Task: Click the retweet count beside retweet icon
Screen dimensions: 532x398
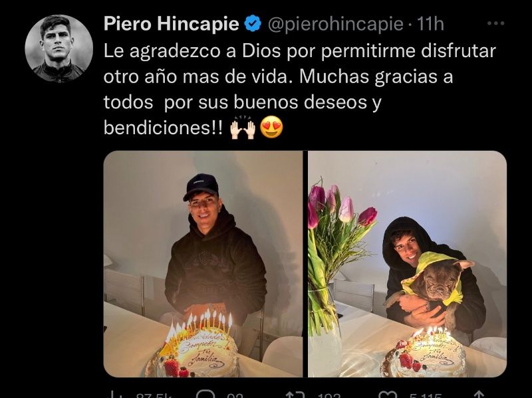Action: coord(329,395)
